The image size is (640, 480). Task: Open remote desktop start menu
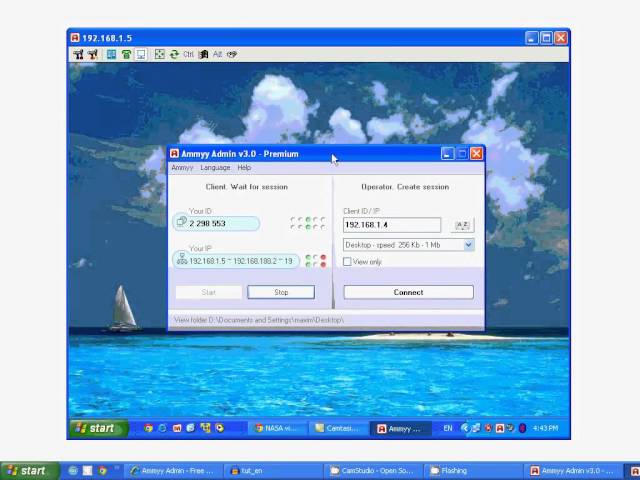(99, 428)
